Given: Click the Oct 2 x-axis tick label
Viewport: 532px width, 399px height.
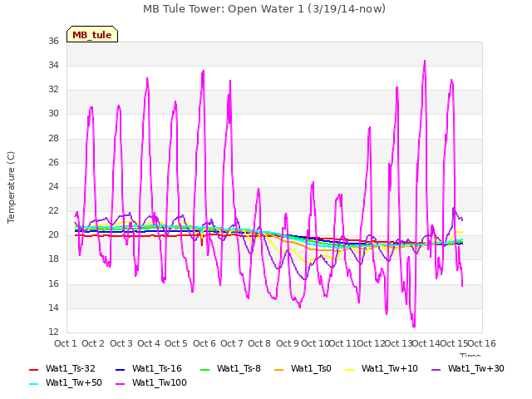Looking at the screenshot, I should (x=93, y=343).
